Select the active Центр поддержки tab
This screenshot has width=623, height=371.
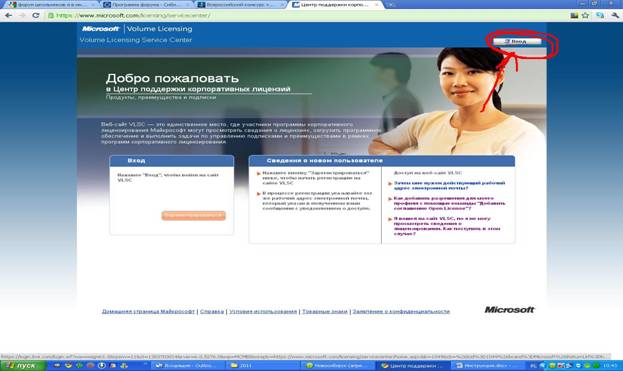(336, 5)
